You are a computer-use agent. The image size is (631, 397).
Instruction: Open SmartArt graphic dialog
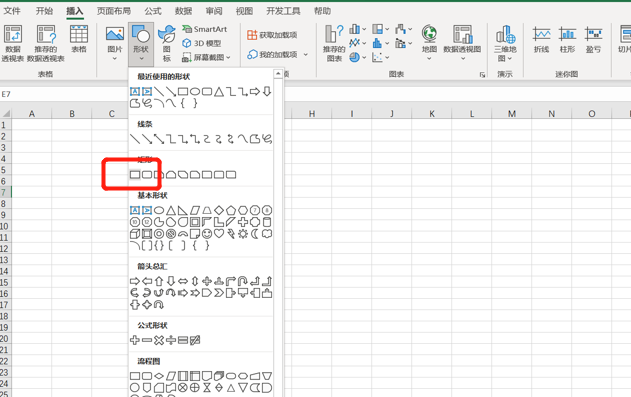pos(204,29)
